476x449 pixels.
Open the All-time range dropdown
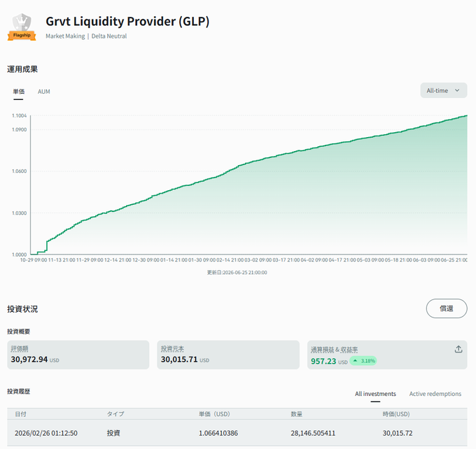[x=444, y=90]
